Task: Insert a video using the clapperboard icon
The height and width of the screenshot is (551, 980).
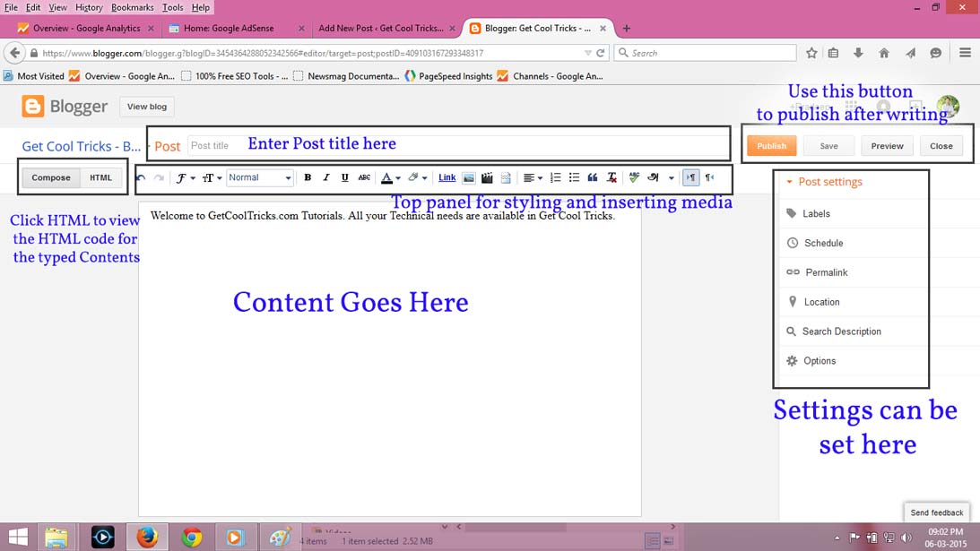Action: [x=487, y=177]
